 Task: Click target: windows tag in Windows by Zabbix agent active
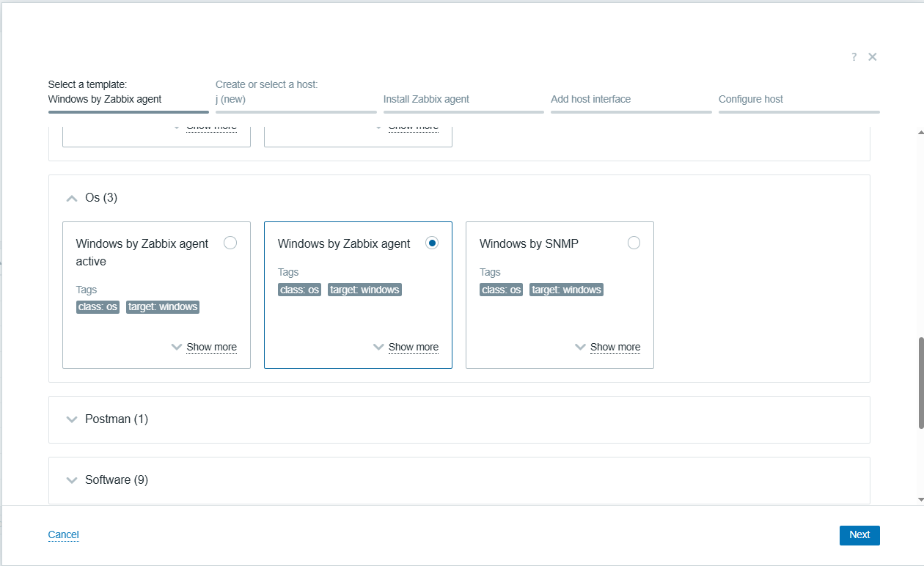tap(163, 306)
